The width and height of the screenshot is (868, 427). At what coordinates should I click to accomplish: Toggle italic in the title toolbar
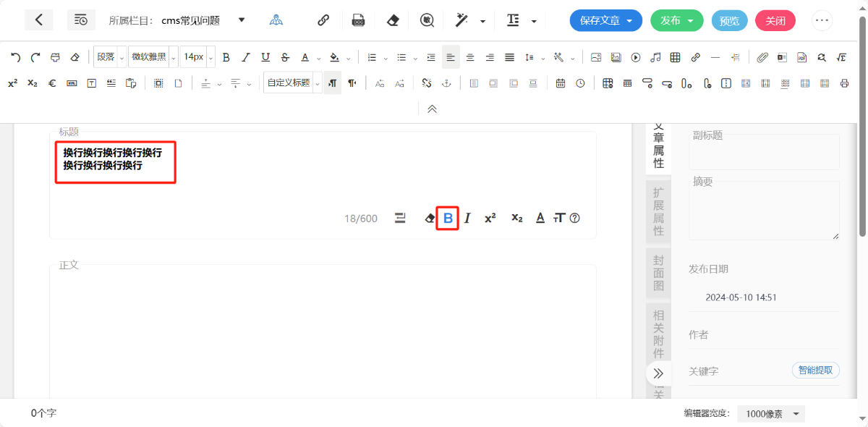point(467,218)
